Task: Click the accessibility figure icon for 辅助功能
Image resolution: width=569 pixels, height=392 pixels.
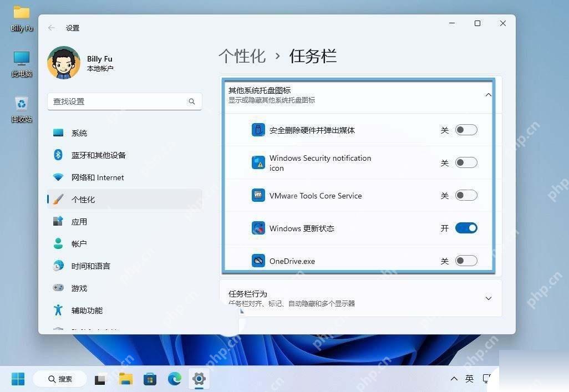Action: tap(58, 310)
